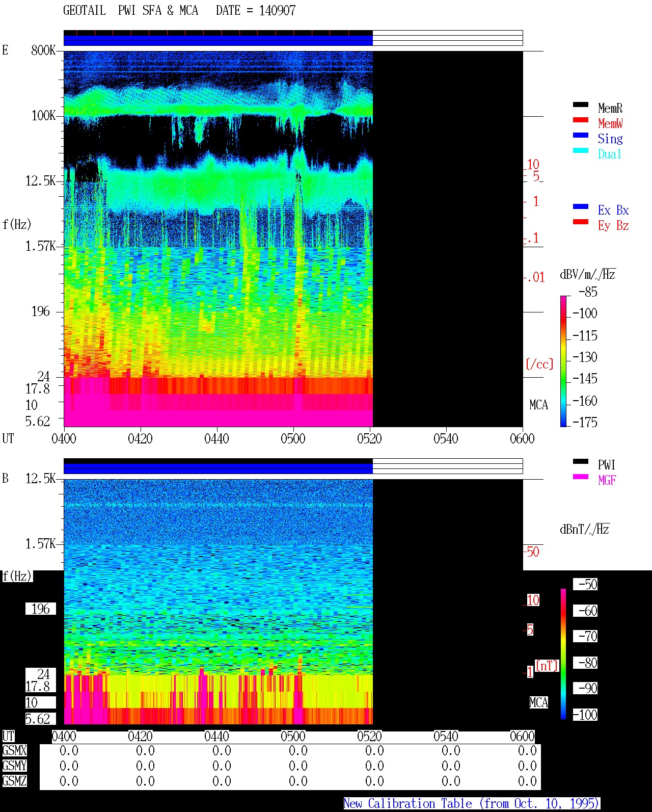Click the 0440 tick on the lower UT axis
Screen dimensions: 652x812
(216, 736)
